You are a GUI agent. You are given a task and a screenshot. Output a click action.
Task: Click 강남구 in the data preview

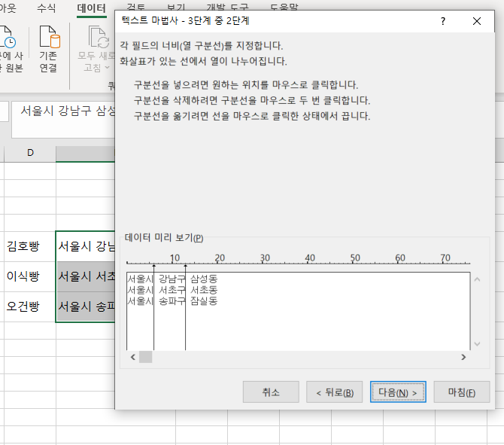pyautogui.click(x=172, y=279)
